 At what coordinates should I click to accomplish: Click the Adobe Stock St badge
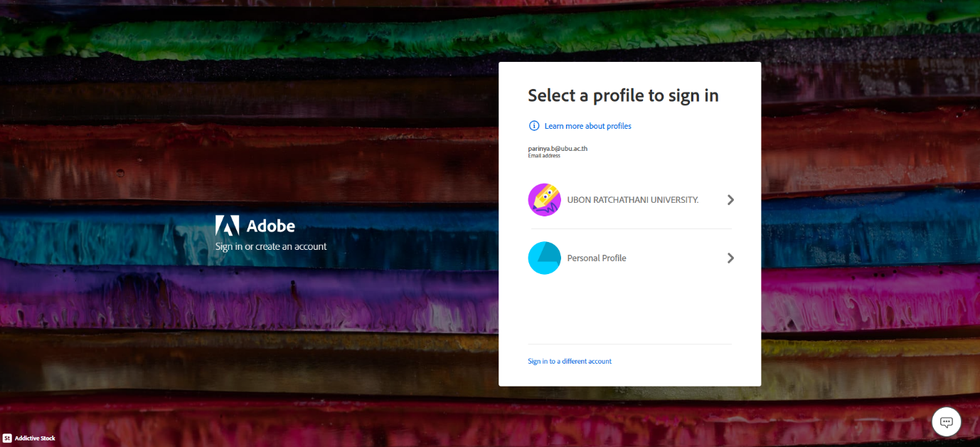point(6,438)
